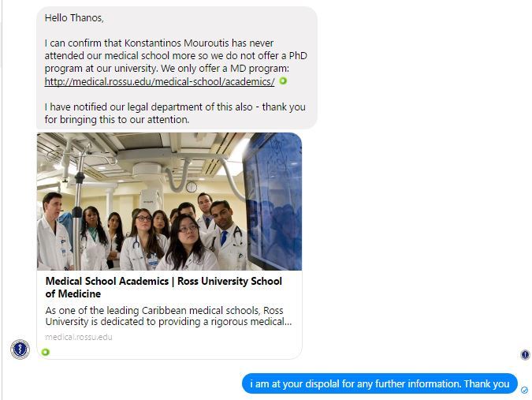Click the line "for bringing this to our attention."
This screenshot has height=400, width=532.
pos(117,120)
